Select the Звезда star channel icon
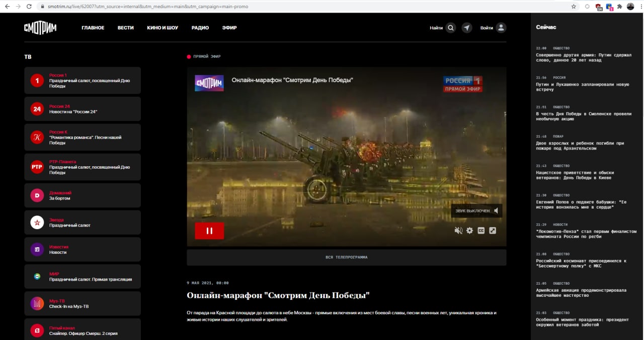Image resolution: width=644 pixels, height=340 pixels. coord(37,222)
